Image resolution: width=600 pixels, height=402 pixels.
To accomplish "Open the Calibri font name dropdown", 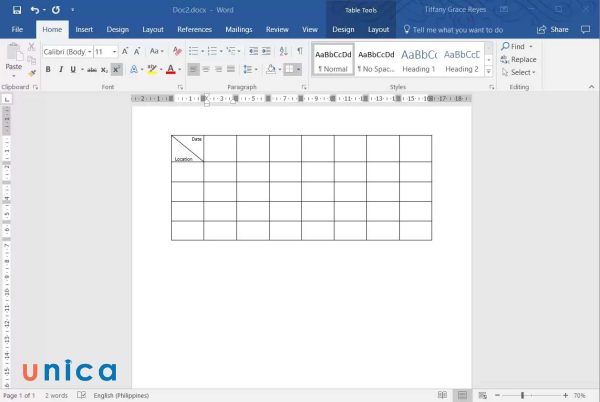I will pyautogui.click(x=90, y=52).
